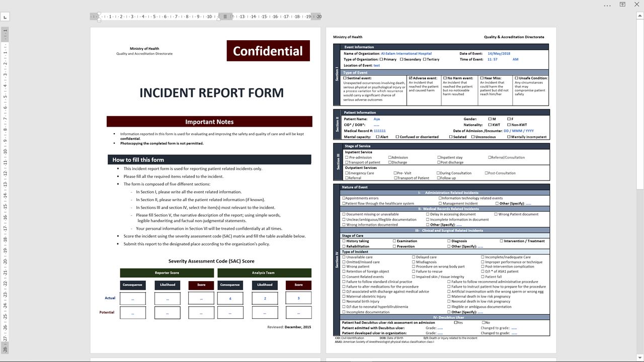Select the Pre- Visit checkbox
The image size is (644, 362).
pyautogui.click(x=395, y=173)
